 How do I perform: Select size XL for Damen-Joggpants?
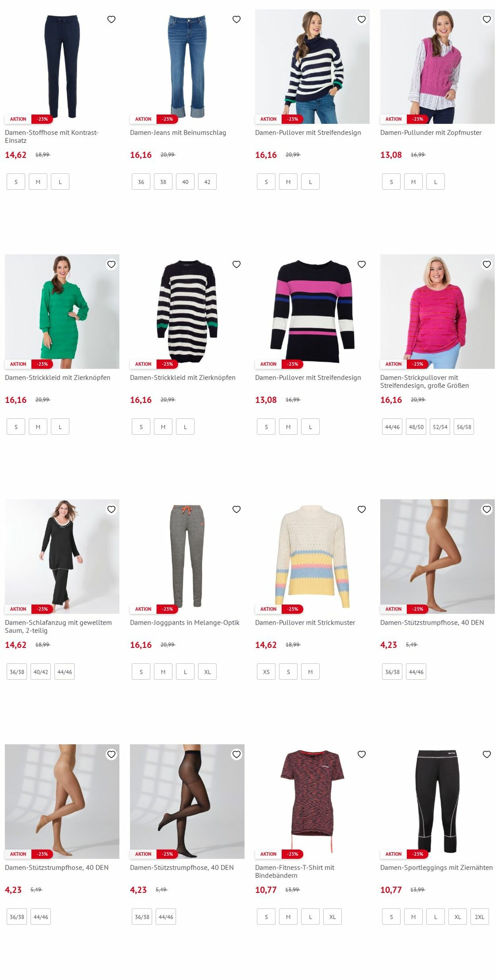pos(207,672)
